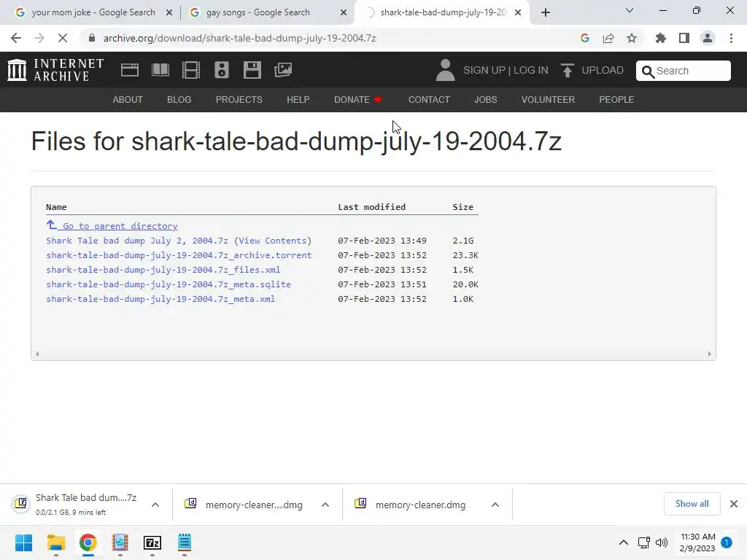Show hidden system tray icons
Viewport: 747px width, 560px height.
(x=623, y=542)
